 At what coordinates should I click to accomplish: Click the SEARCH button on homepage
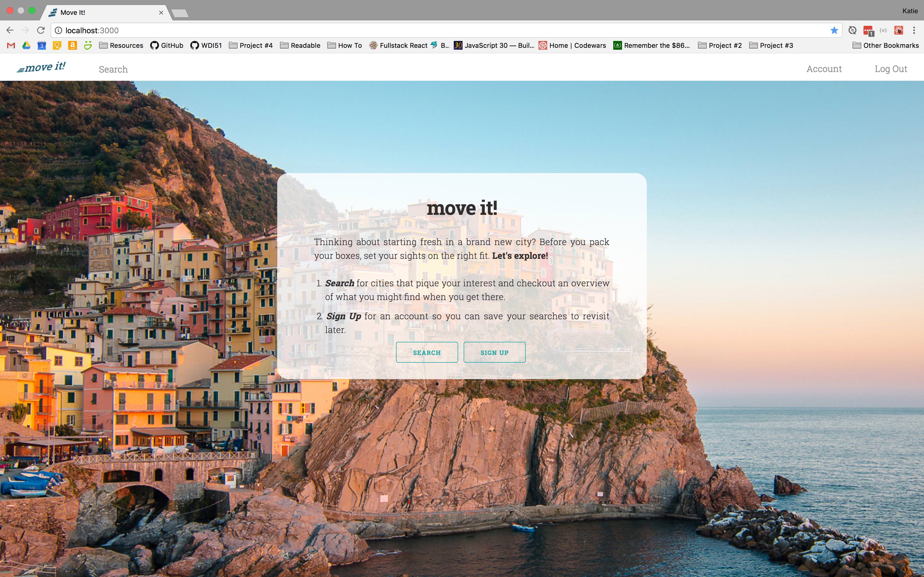tap(427, 352)
